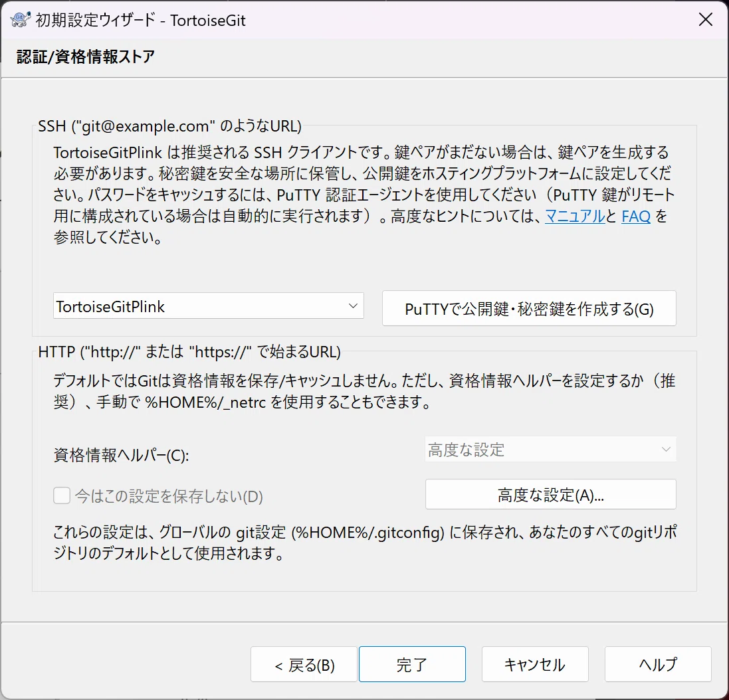Open ヘルプ button
Image resolution: width=729 pixels, height=700 pixels.
(x=658, y=665)
